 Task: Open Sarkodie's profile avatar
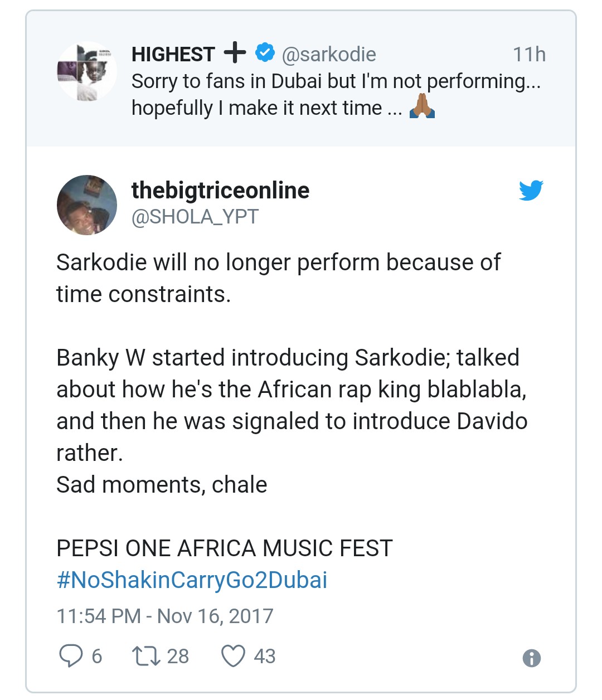pyautogui.click(x=87, y=71)
